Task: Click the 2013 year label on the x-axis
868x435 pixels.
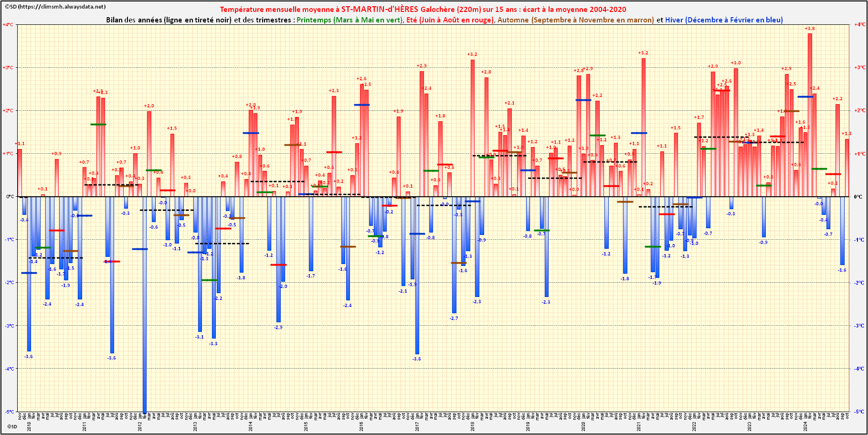Action: pyautogui.click(x=195, y=426)
